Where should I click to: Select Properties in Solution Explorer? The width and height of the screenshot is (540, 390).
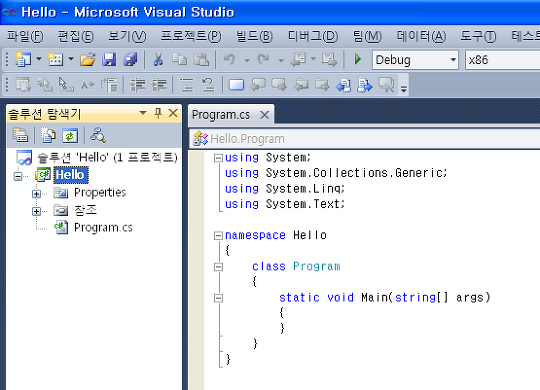tap(100, 193)
